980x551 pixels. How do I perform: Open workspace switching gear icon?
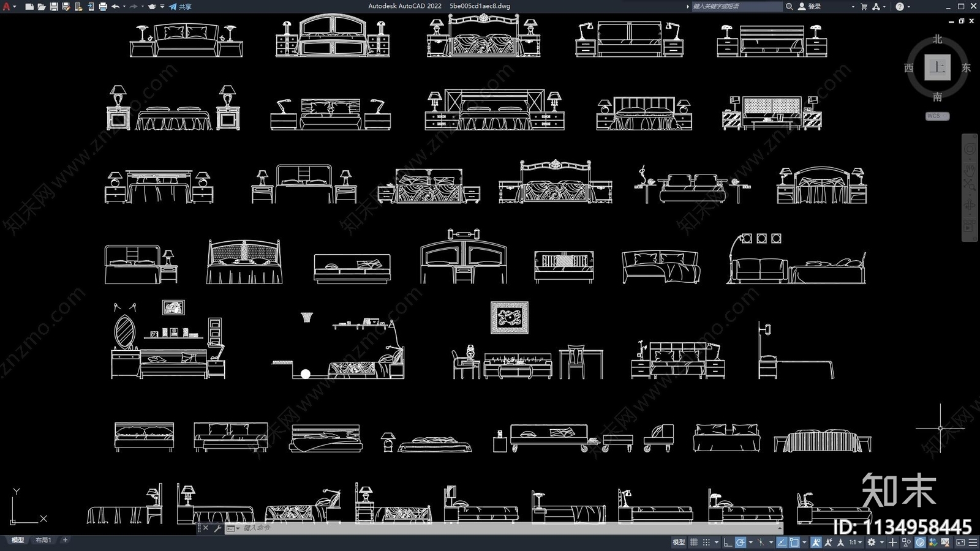point(871,542)
